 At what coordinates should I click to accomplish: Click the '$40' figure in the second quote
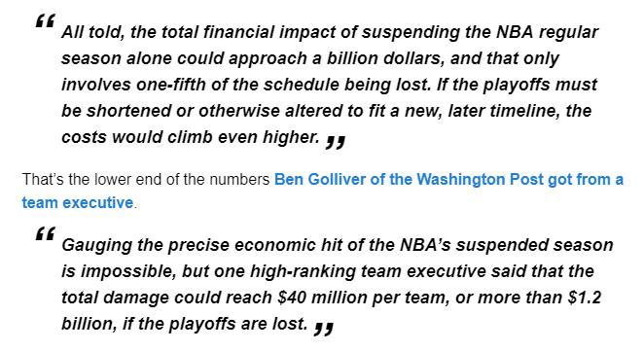[292, 298]
